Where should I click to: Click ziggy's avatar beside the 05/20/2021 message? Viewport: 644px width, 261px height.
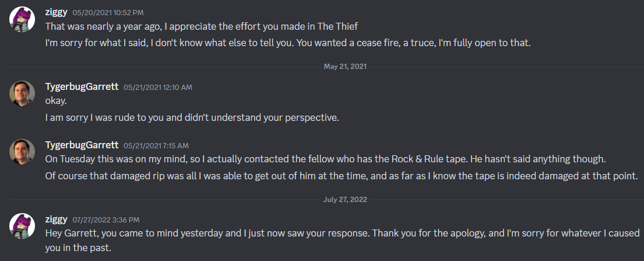[x=21, y=21]
